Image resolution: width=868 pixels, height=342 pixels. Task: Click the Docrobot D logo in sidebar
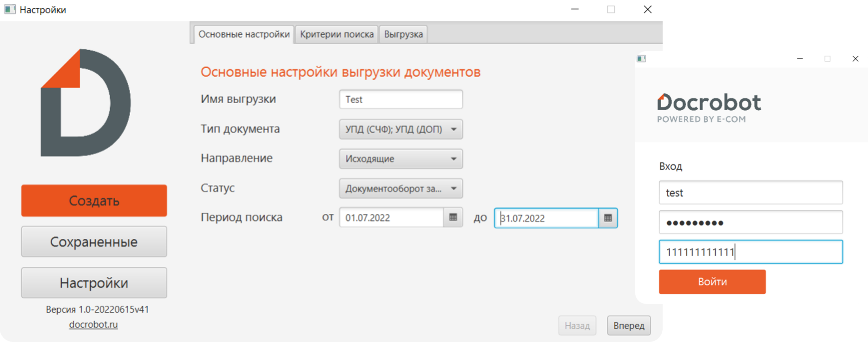pyautogui.click(x=86, y=103)
